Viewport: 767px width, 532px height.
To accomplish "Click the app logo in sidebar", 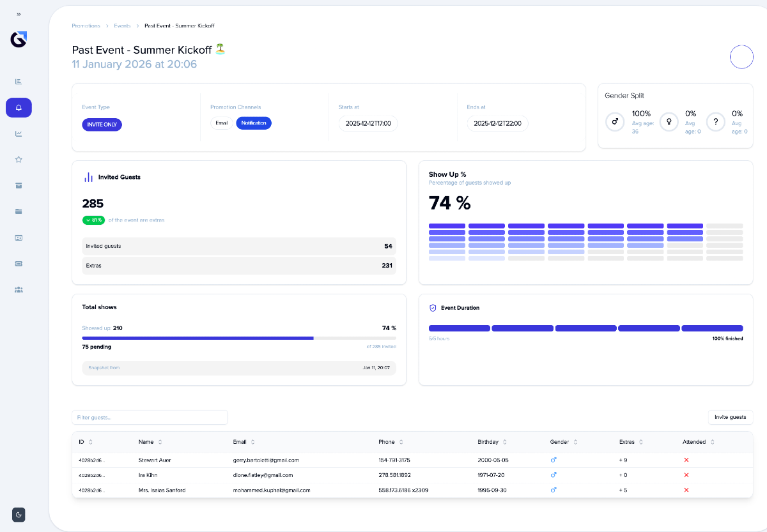I will click(19, 40).
